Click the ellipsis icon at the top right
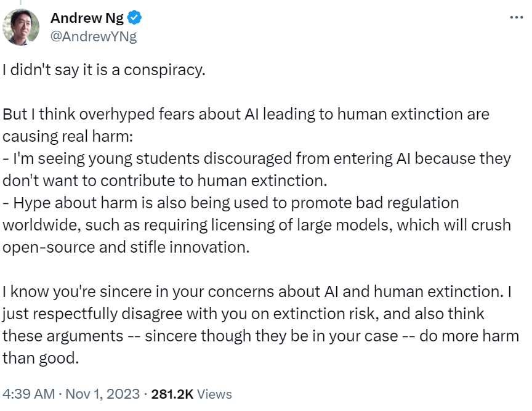Screen dimensions: 532x411 tap(516, 18)
